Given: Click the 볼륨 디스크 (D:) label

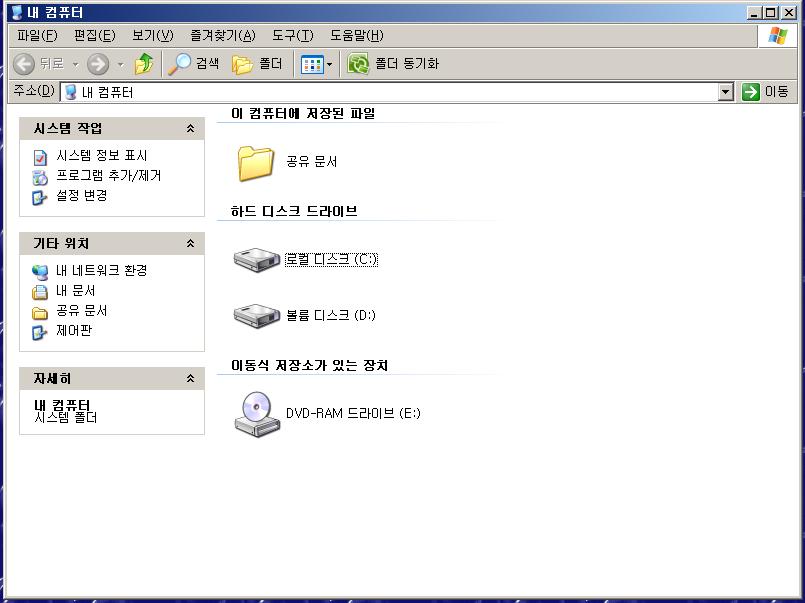Looking at the screenshot, I should [x=331, y=315].
